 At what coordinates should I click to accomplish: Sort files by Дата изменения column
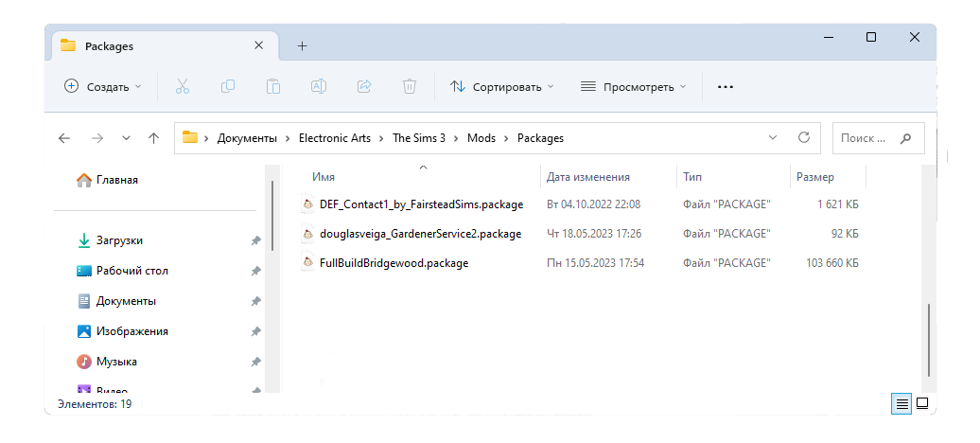(588, 177)
